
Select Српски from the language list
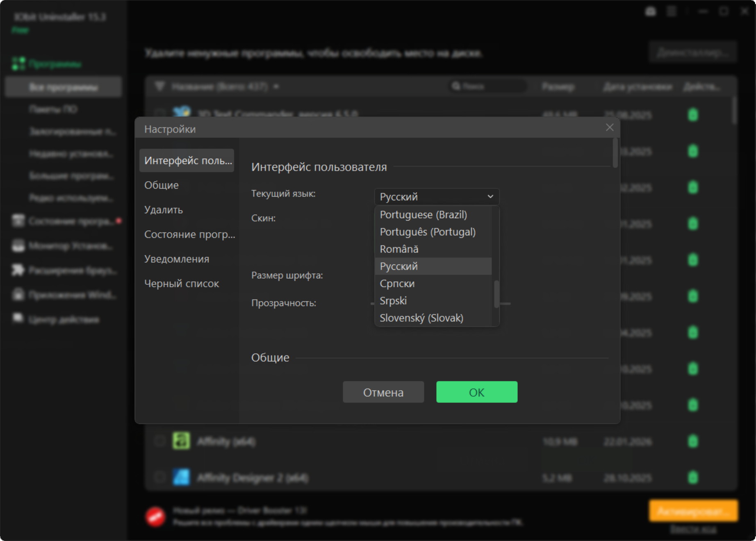coord(397,284)
